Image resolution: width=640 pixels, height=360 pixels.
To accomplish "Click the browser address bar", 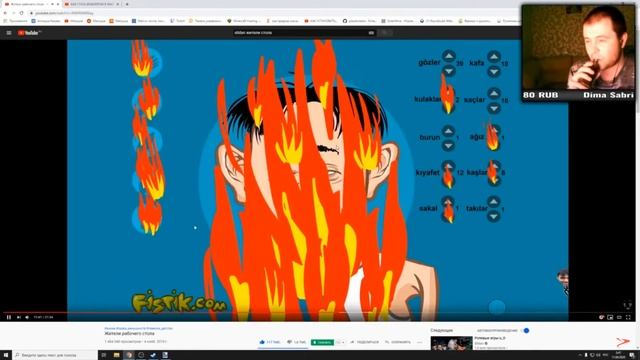I will click(x=269, y=13).
